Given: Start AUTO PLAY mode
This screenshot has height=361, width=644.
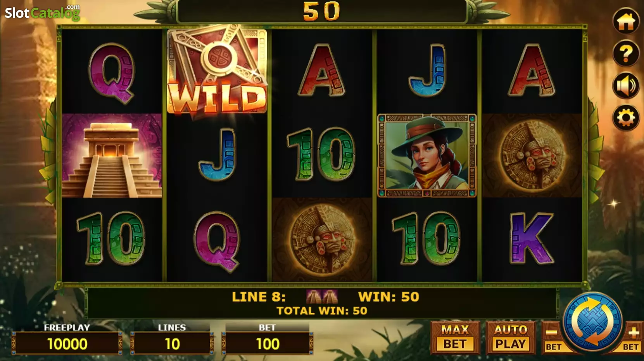Looking at the screenshot, I should coord(511,337).
